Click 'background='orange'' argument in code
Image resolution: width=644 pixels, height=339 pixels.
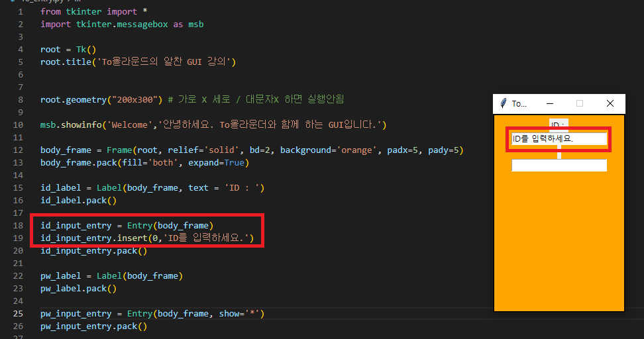pos(329,150)
